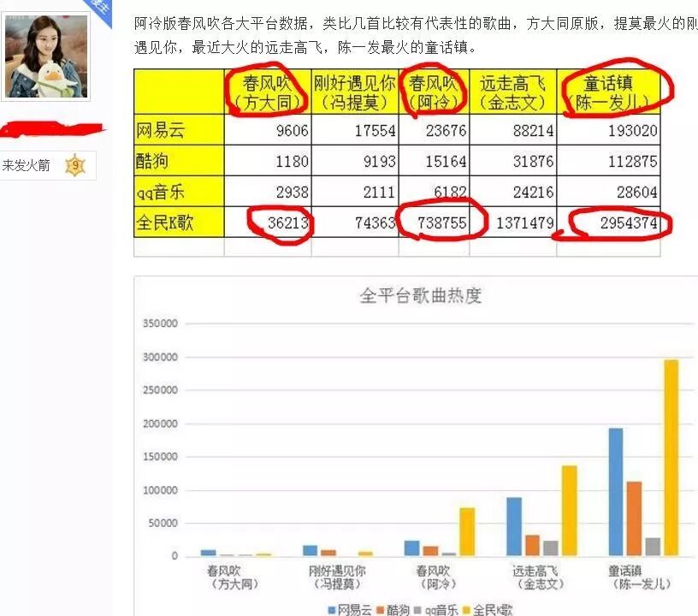Open the poster's avatar photo
Image resolution: width=698 pixels, height=616 pixels.
tap(46, 56)
